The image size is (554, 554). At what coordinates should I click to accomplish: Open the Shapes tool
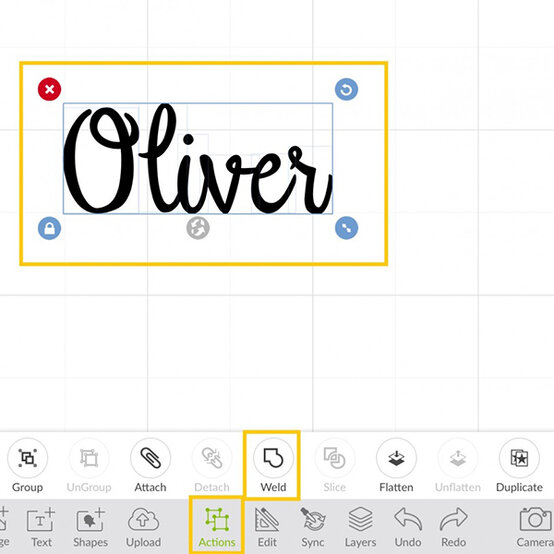click(90, 526)
